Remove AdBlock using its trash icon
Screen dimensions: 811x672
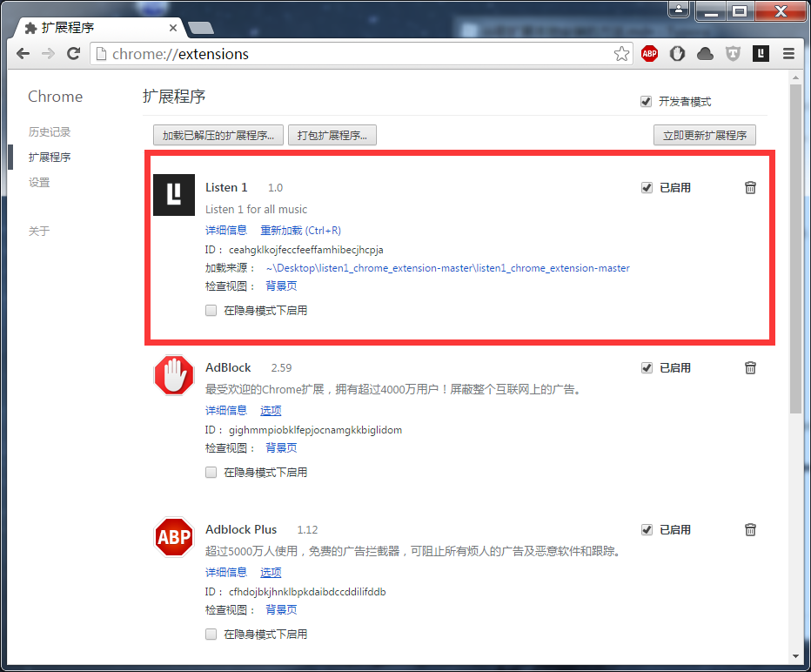point(750,367)
